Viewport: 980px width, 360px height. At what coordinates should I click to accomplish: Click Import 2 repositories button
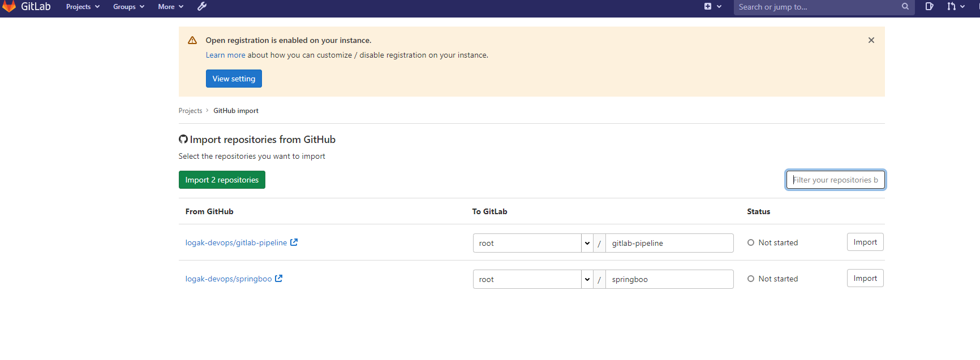pos(222,180)
